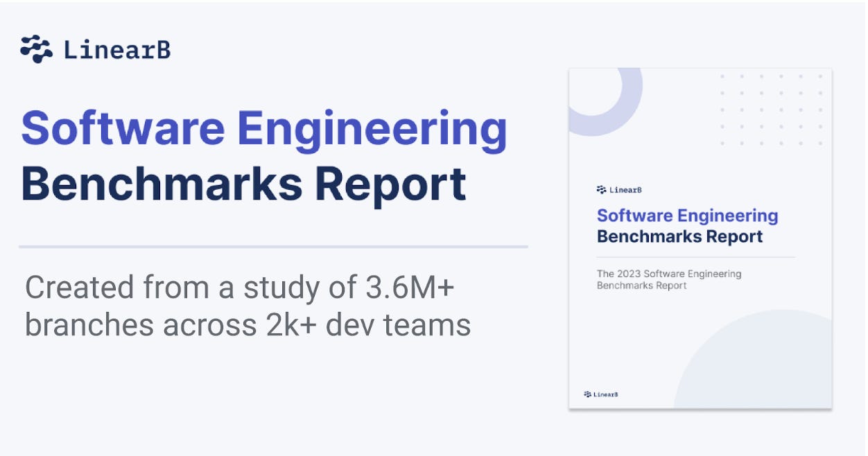
Task: Click 'Benchmarks Report' title on the report cover
Action: (x=679, y=236)
